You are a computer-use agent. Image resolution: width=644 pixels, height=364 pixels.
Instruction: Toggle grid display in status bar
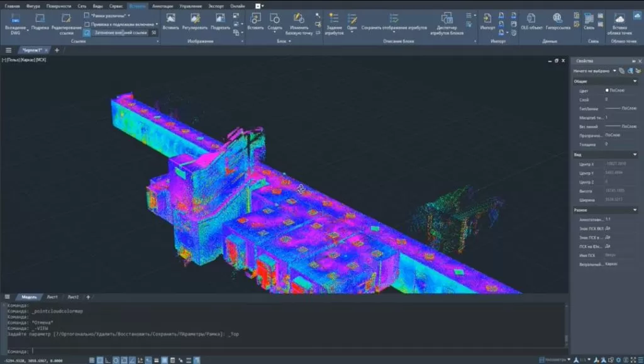click(92, 360)
